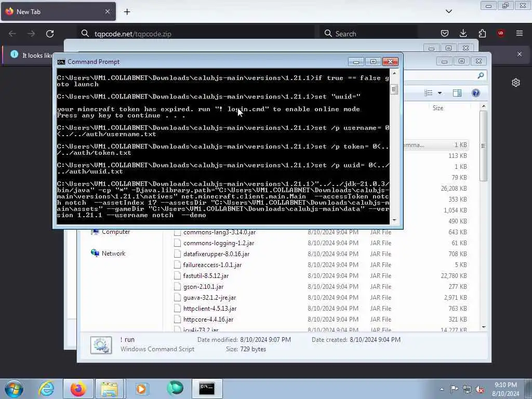The height and width of the screenshot is (399, 532).
Task: Save page to Pocket icon
Action: click(x=445, y=33)
